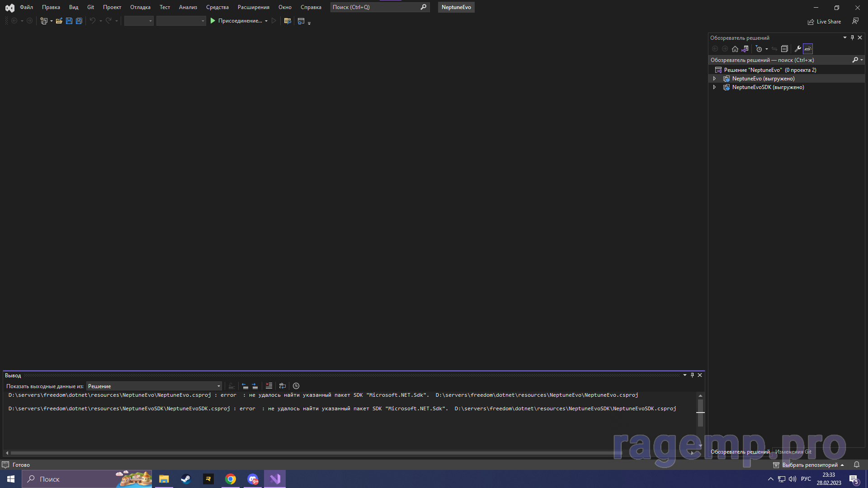
Task: Click the 'Готово' status bar text
Action: point(21,465)
